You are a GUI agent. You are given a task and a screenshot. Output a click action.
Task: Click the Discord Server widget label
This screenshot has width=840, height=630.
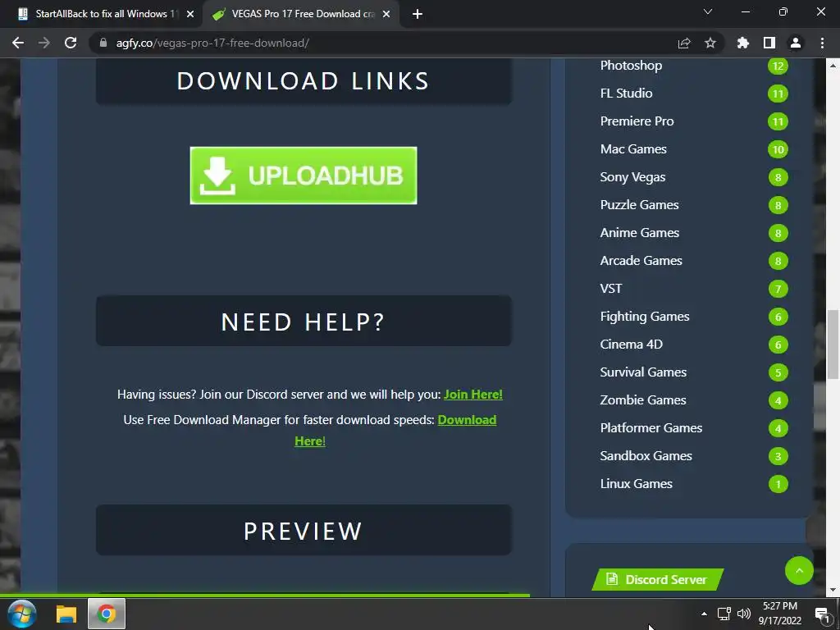(658, 580)
